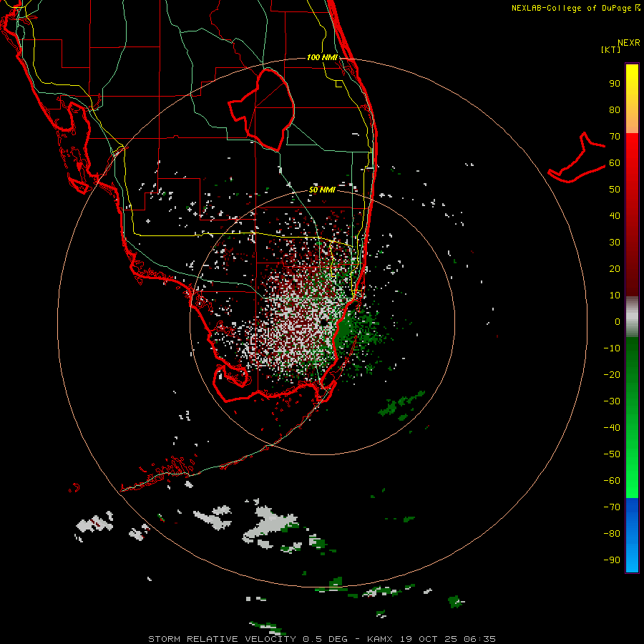644x644 pixels.
Task: Click the 10 value on velocity scale
Action: [x=615, y=296]
